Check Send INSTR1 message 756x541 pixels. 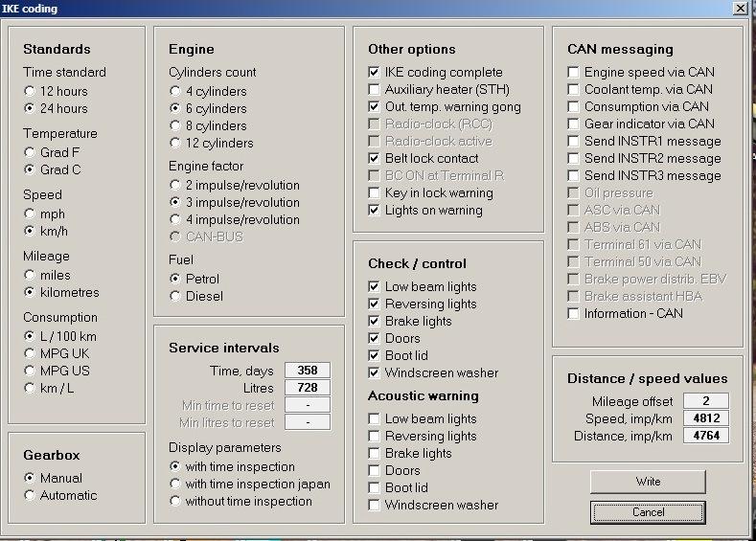click(x=573, y=141)
